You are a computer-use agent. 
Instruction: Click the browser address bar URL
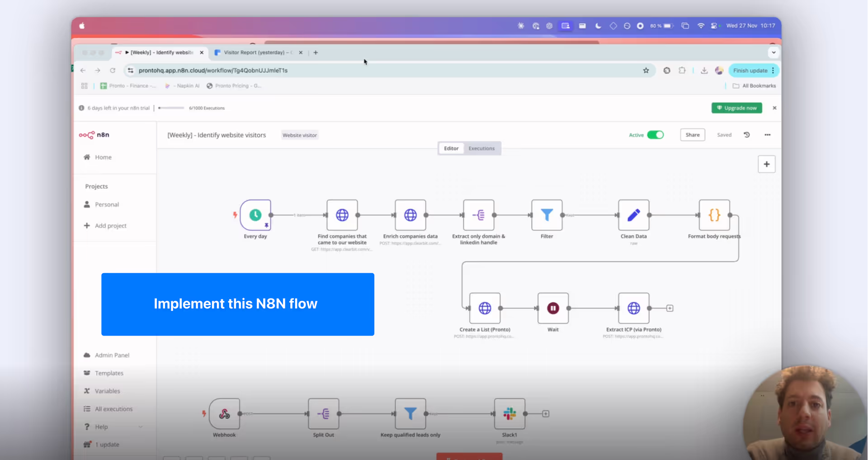point(213,71)
